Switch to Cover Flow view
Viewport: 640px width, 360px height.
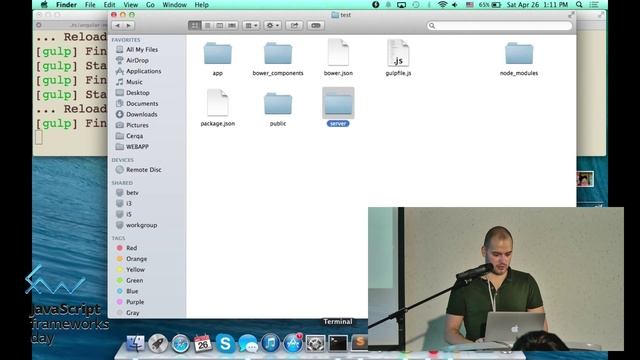[232, 25]
